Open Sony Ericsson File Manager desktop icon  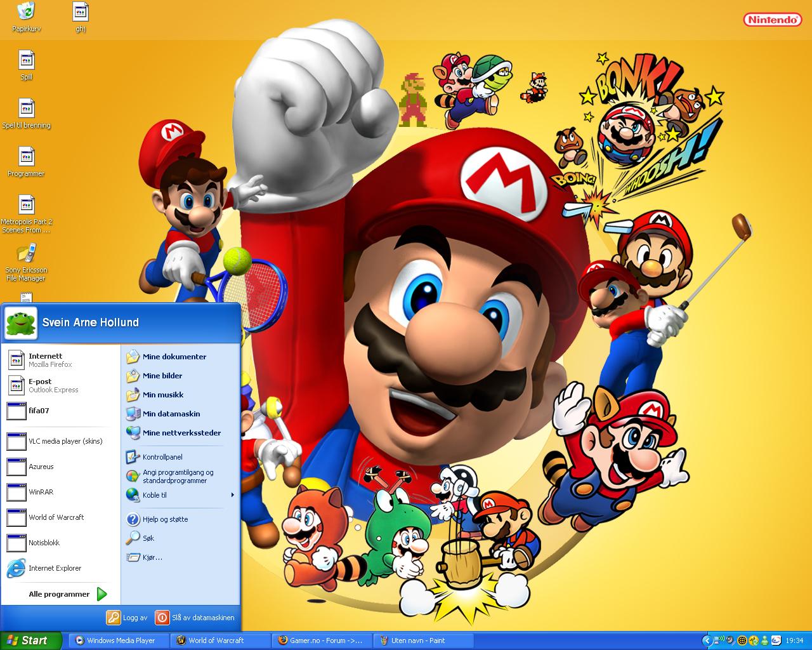[x=26, y=262]
